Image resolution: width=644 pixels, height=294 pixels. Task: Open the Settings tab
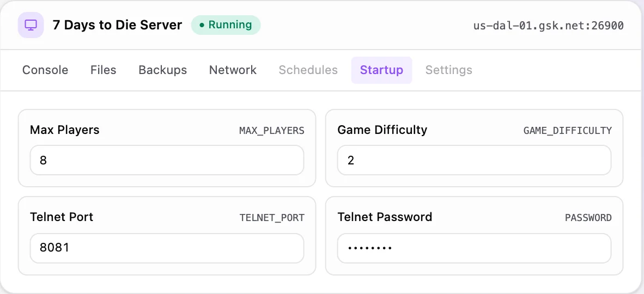click(x=448, y=70)
